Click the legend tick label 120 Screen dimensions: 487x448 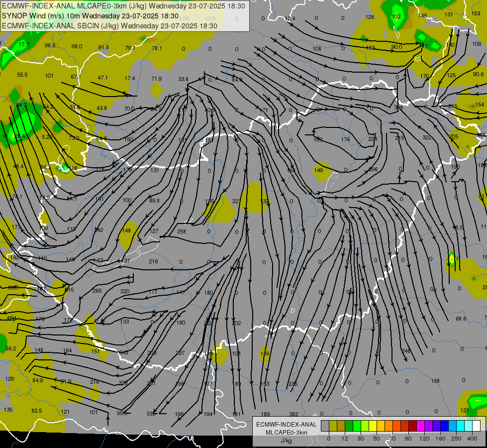[x=424, y=439]
